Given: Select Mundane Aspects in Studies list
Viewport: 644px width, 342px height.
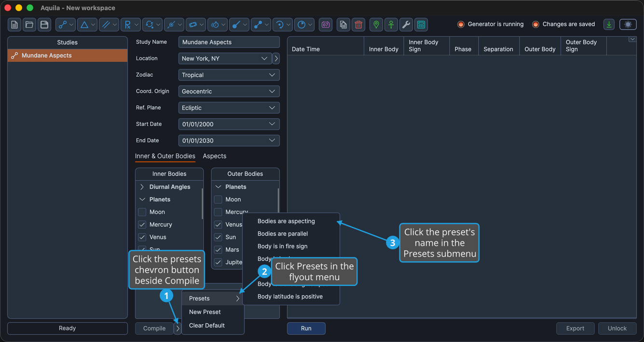Looking at the screenshot, I should [x=68, y=56].
